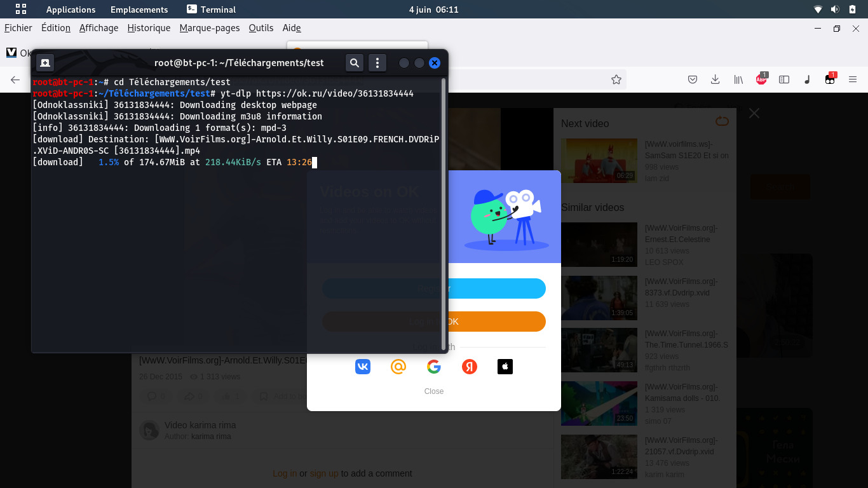
Task: Click the Log in link for comments
Action: 285,473
